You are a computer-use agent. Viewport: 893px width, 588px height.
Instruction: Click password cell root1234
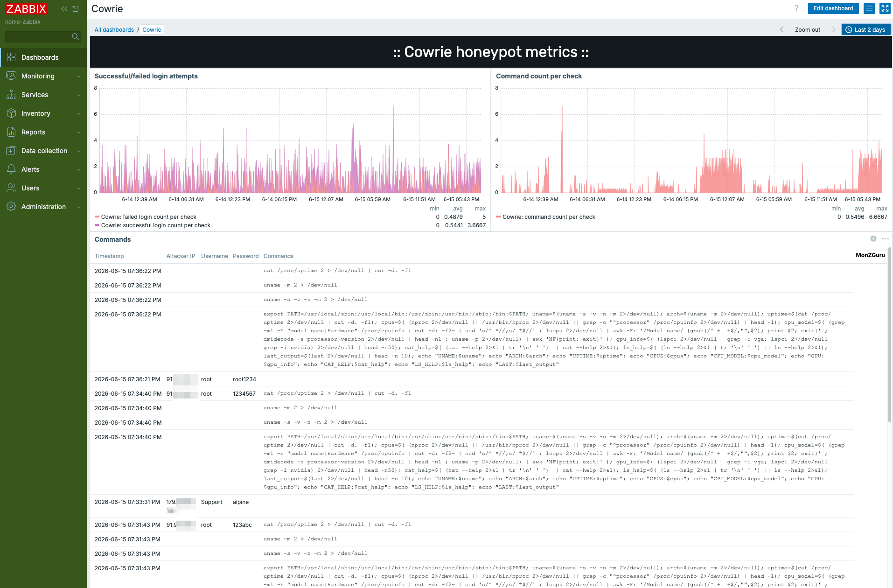tap(244, 379)
